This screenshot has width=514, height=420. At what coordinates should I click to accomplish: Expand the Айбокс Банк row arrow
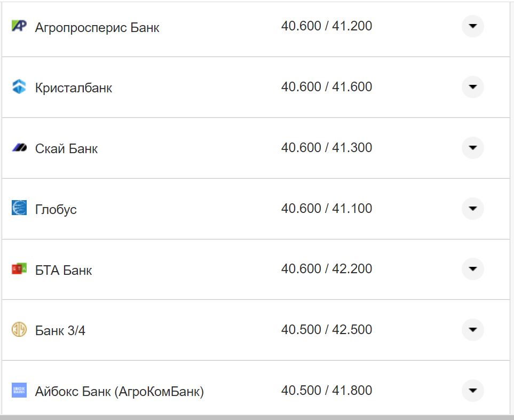472,391
